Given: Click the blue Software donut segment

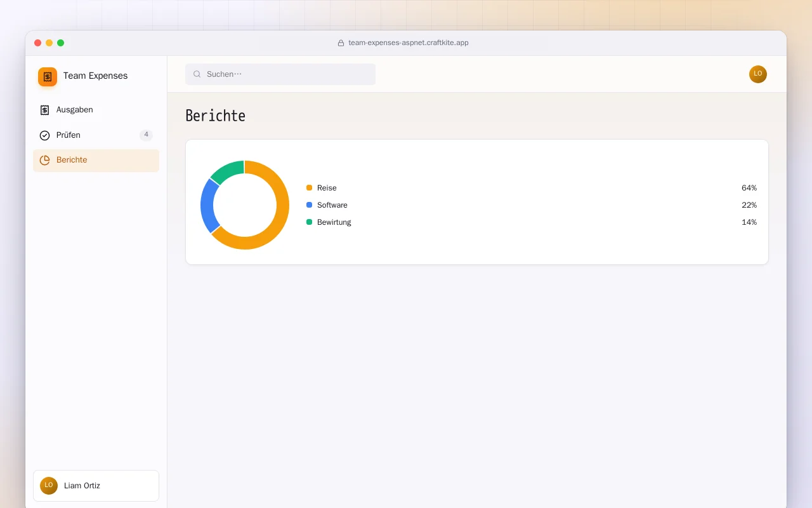Looking at the screenshot, I should click(207, 206).
